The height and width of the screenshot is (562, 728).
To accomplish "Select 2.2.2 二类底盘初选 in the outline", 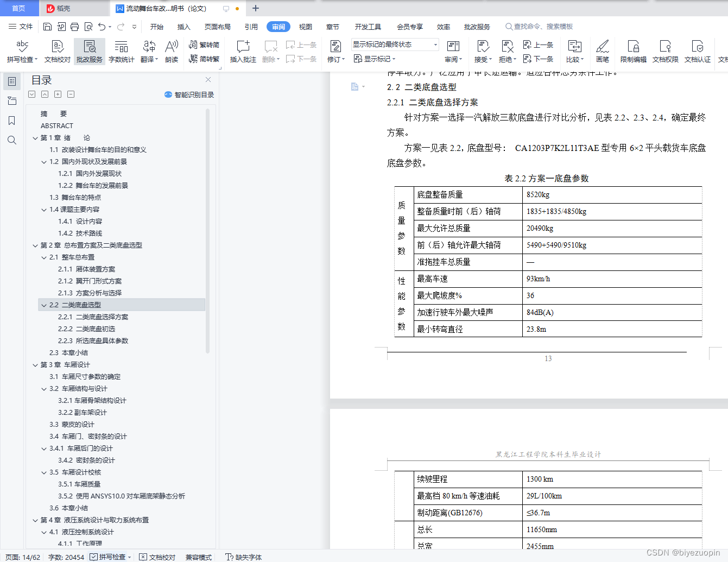I will tap(87, 329).
